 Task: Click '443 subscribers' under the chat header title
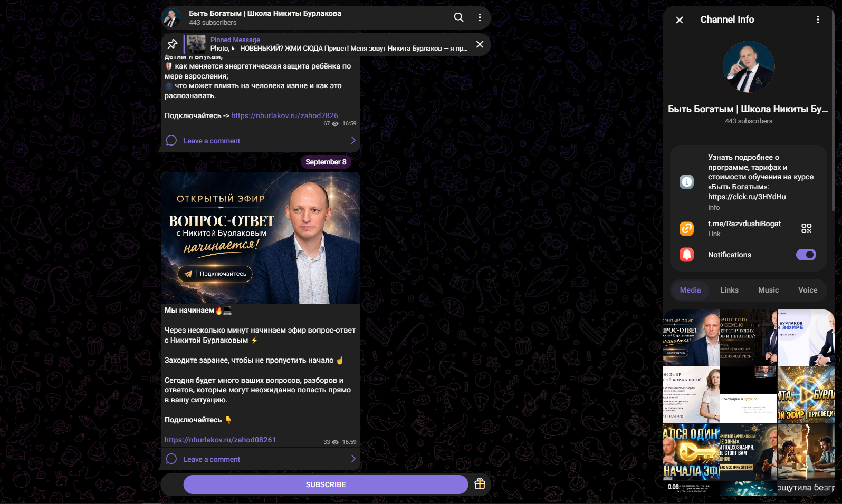[x=213, y=23]
